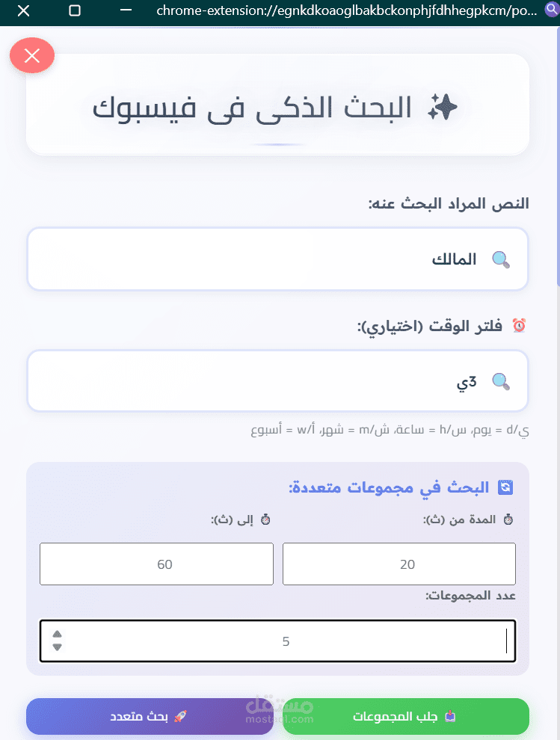The image size is (560, 740).
Task: Increase group count with the up arrow
Action: coord(58,635)
